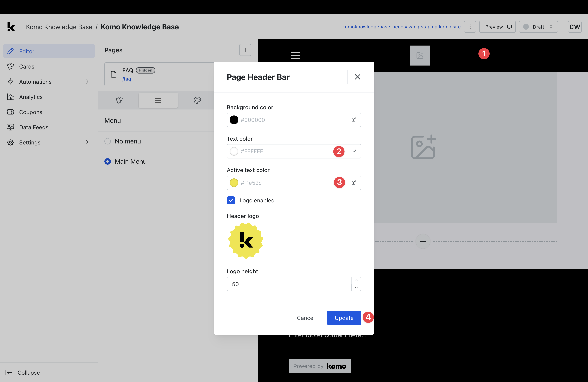Open the three-dot options menu
The height and width of the screenshot is (382, 588).
click(x=470, y=27)
